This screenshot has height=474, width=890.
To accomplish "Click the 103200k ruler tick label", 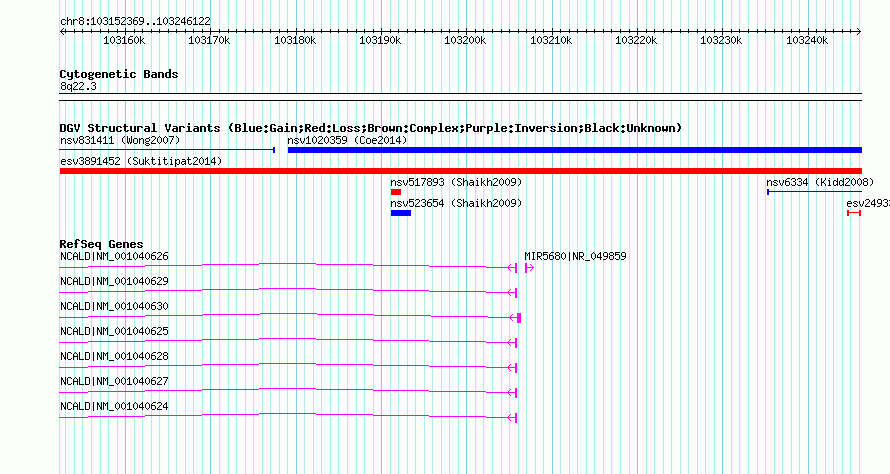I will coord(465,40).
